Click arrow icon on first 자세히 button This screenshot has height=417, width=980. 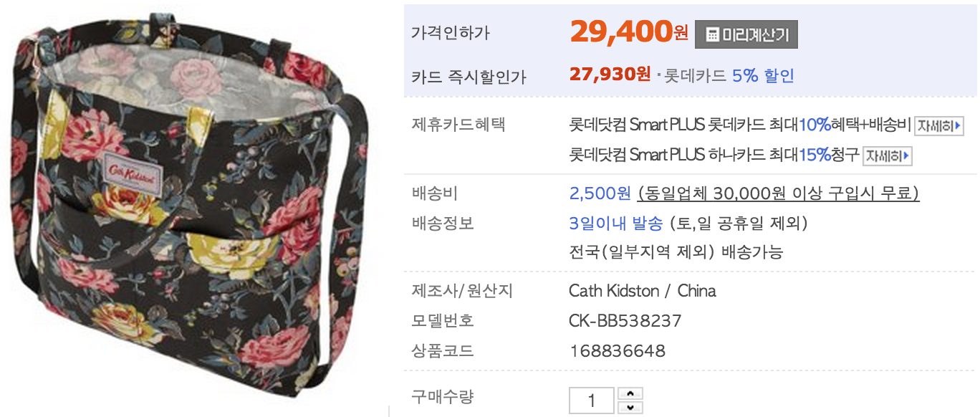957,126
